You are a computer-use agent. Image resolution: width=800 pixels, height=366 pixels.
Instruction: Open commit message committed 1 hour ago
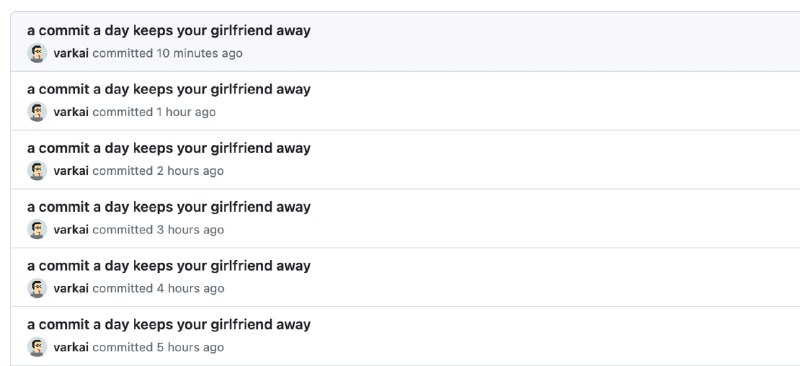[169, 89]
